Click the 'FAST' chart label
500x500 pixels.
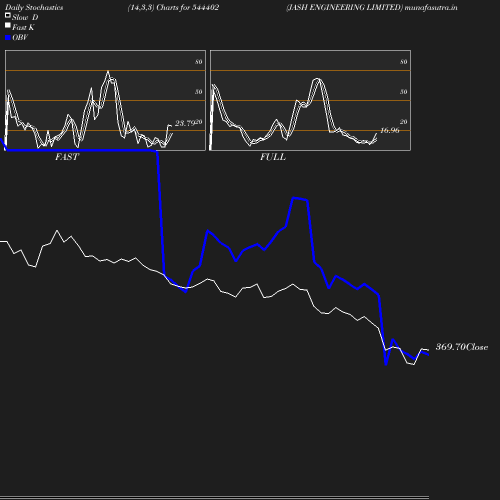click(67, 157)
